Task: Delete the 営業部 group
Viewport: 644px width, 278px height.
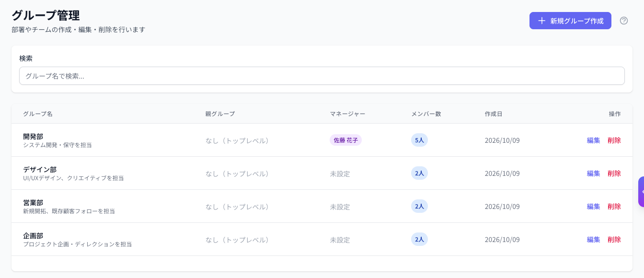Action: pyautogui.click(x=614, y=207)
